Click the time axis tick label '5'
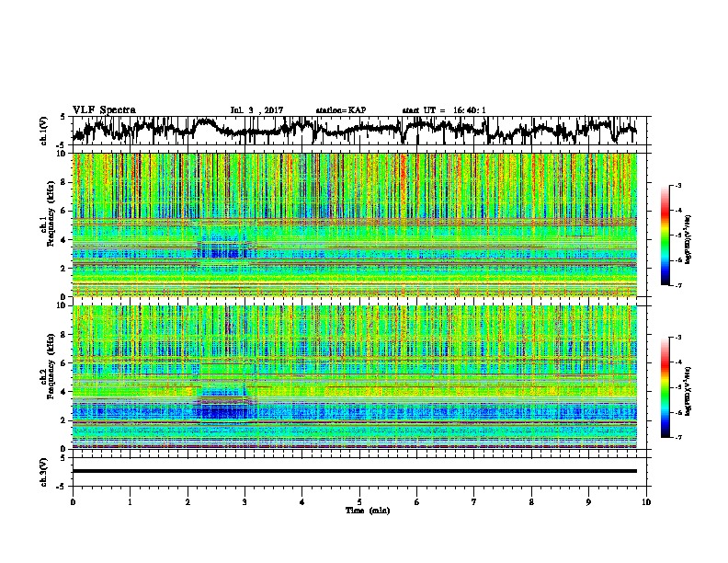This screenshot has height=563, width=728. point(359,502)
